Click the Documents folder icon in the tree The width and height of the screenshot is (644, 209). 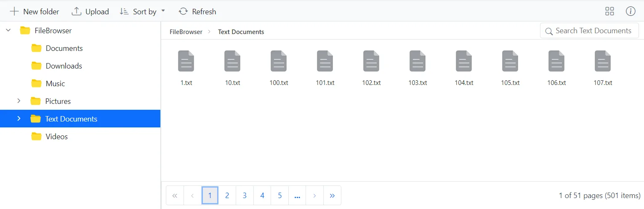[x=37, y=48]
